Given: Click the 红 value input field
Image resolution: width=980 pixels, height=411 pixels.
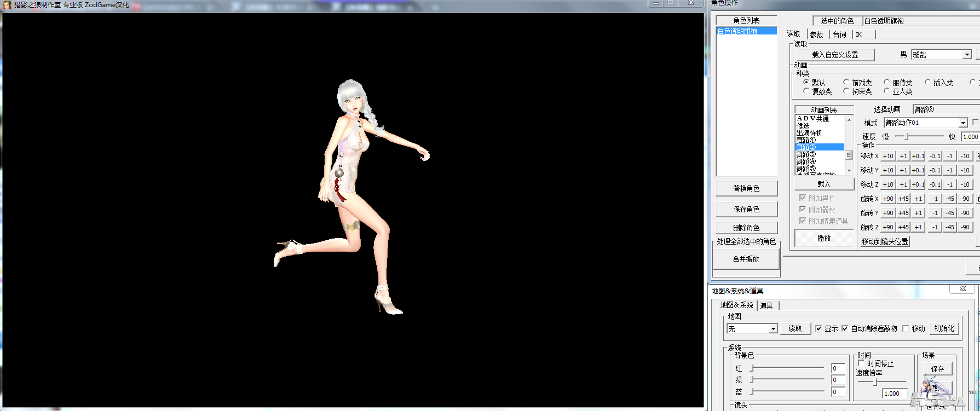Looking at the screenshot, I should click(x=838, y=368).
